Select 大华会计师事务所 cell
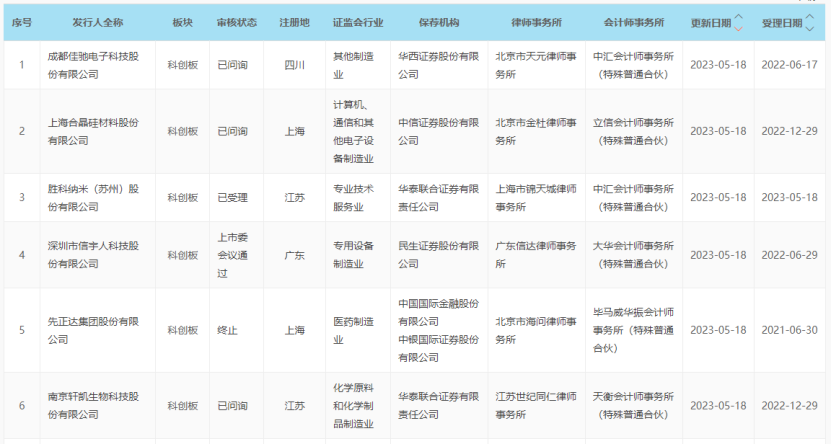Image resolution: width=831 pixels, height=445 pixels. [x=633, y=255]
